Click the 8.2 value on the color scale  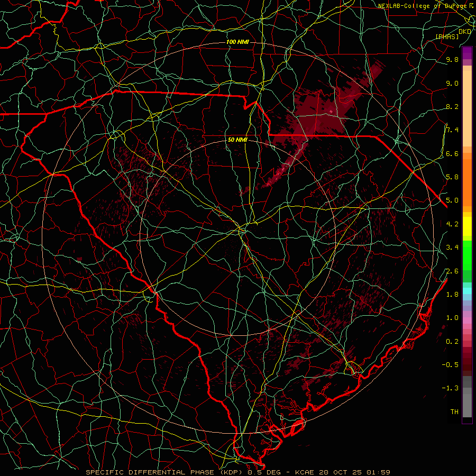[452, 106]
